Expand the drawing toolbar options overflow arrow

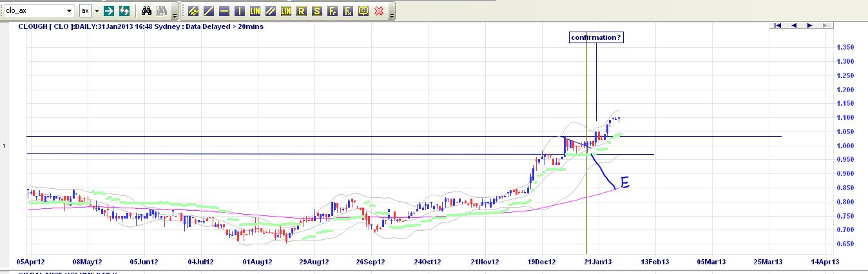point(392,16)
